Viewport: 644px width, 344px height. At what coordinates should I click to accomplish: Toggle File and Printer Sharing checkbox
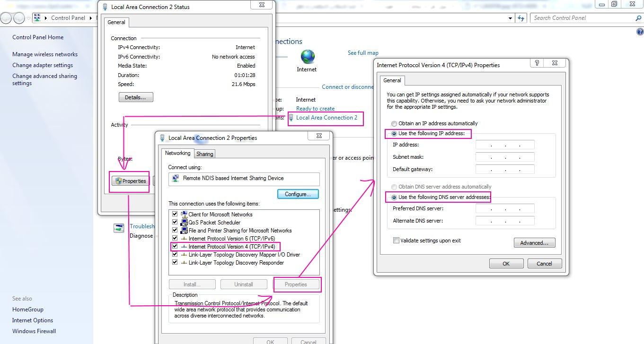point(175,230)
